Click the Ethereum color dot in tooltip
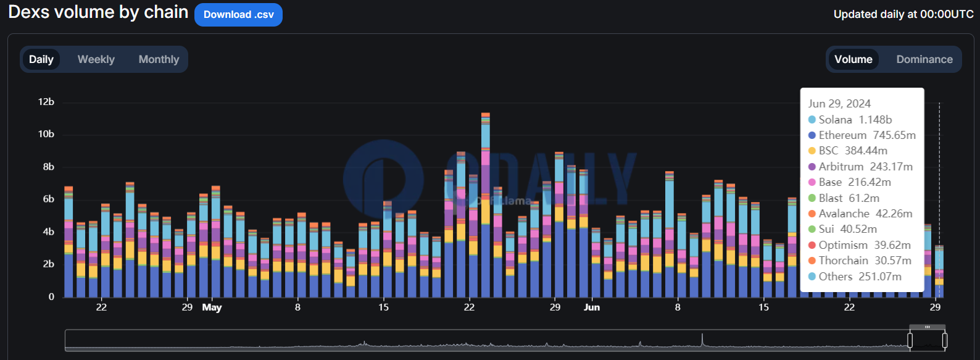This screenshot has height=360, width=980. (812, 135)
